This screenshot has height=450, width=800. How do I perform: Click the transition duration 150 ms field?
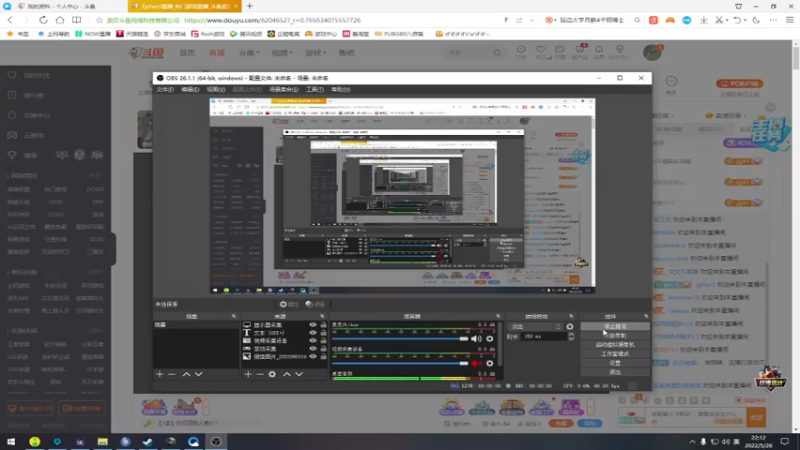[x=544, y=337]
